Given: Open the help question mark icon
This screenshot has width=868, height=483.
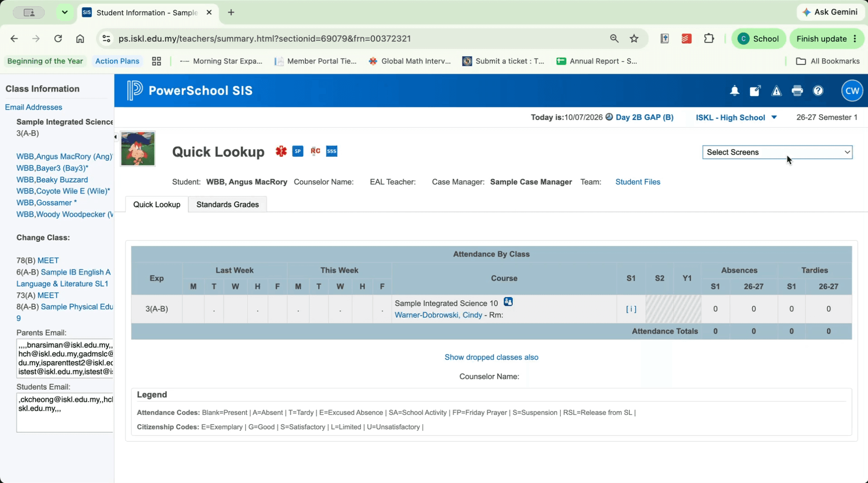Looking at the screenshot, I should click(818, 91).
